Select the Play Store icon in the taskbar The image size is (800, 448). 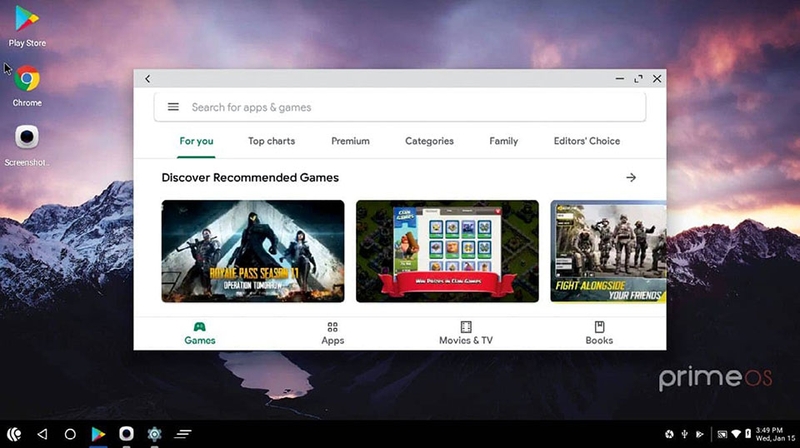pyautogui.click(x=98, y=434)
